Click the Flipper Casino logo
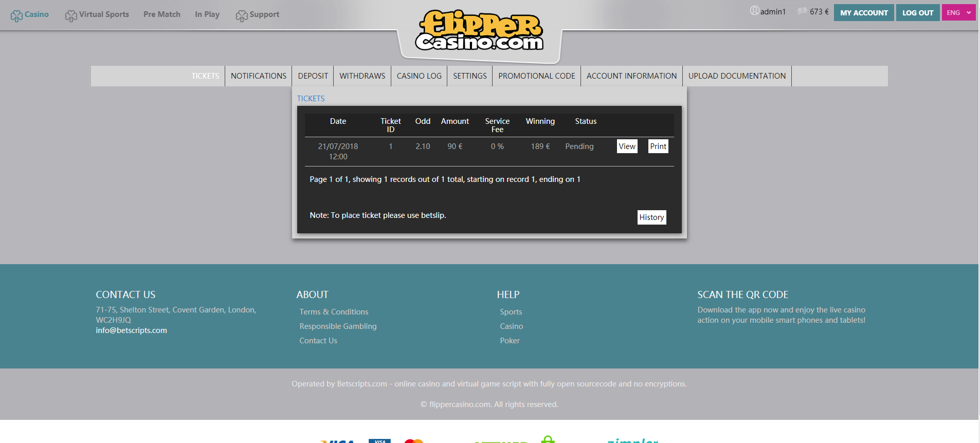Screen dimensions: 980x443 coord(479,32)
